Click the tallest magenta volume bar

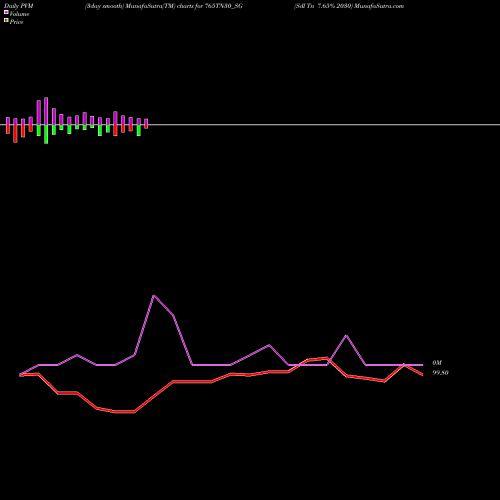tap(46, 111)
